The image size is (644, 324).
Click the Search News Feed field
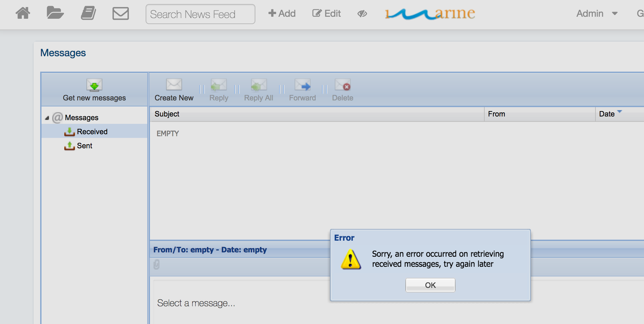[200, 14]
